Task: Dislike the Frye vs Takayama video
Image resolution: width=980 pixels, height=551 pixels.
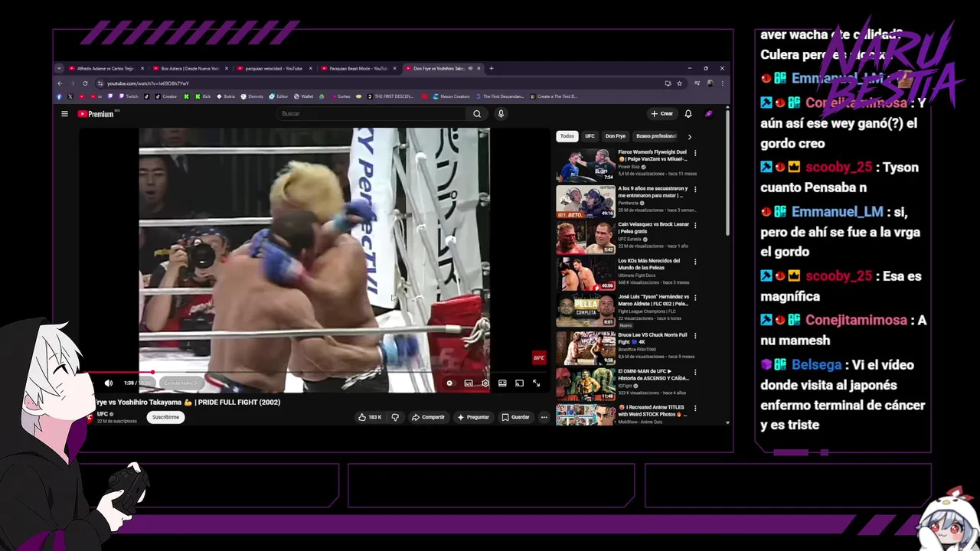Action: [395, 417]
